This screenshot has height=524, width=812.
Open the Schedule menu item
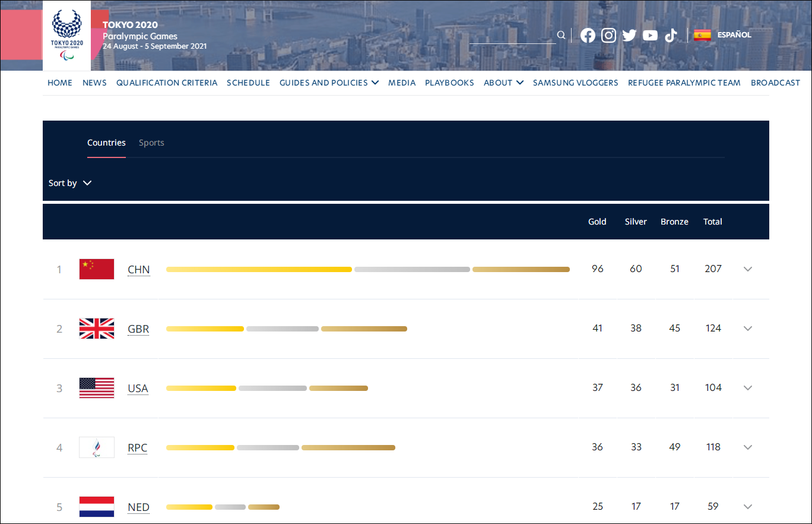[x=248, y=83]
